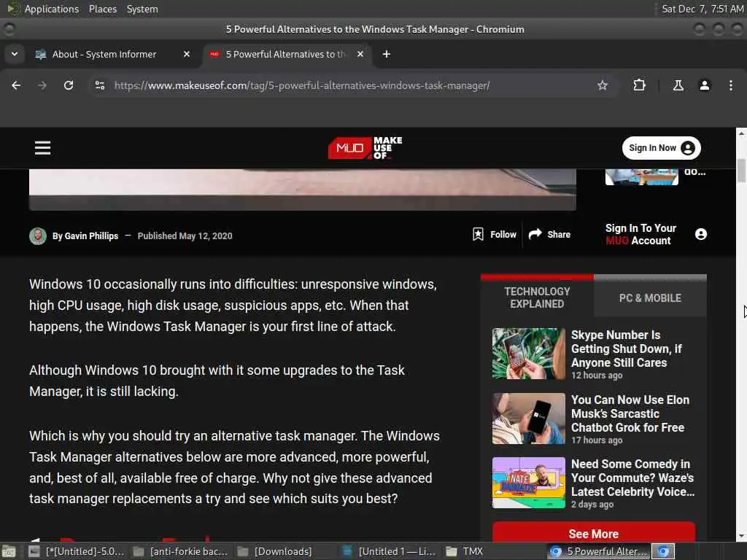This screenshot has height=560, width=747.
Task: Open the Chromium three-dot menu
Action: coord(731,86)
